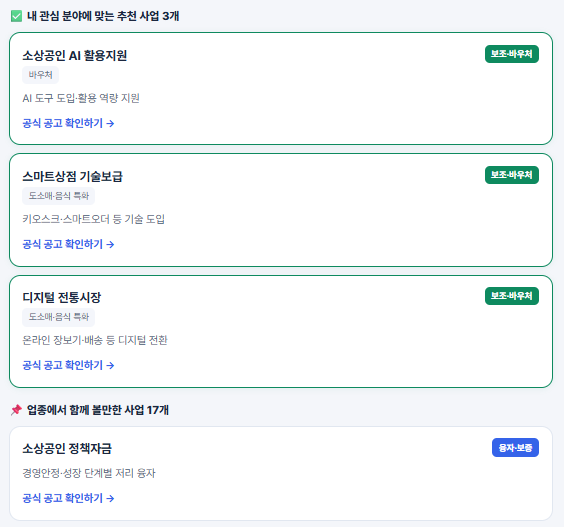This screenshot has height=527, width=564.
Task: Click the 소상공인 정책자금 card title
Action: 67,448
